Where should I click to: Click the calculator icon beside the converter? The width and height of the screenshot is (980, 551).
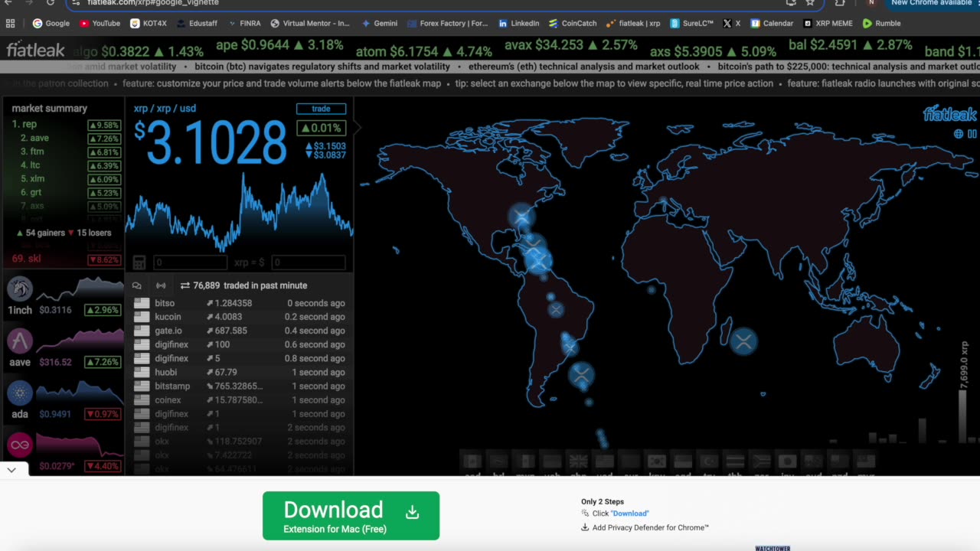coord(139,262)
